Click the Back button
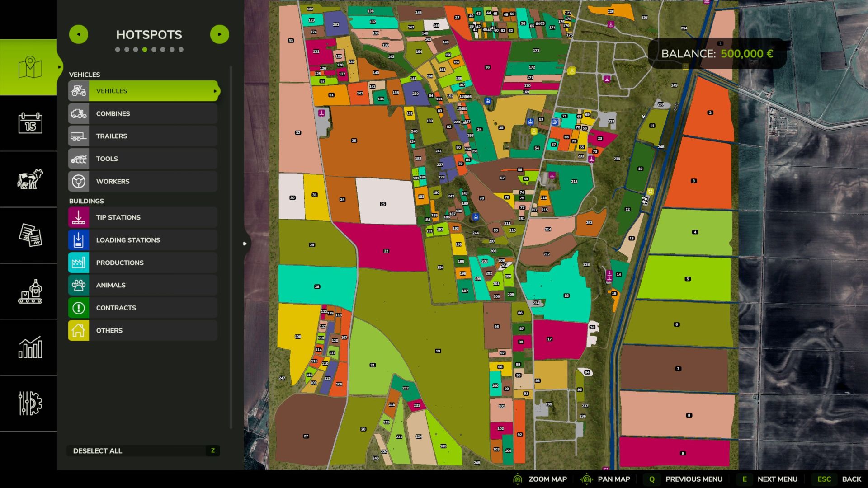 coord(851,479)
